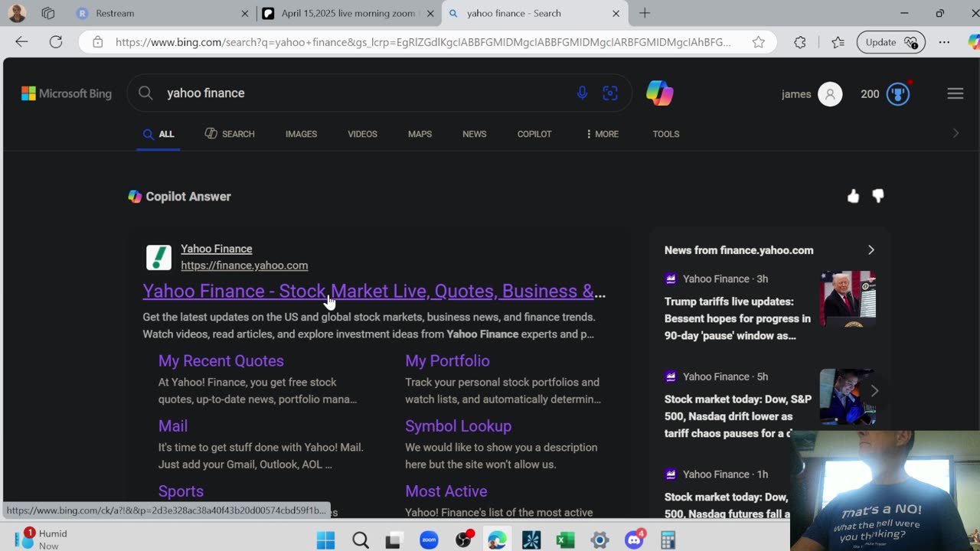Image resolution: width=980 pixels, height=551 pixels.
Task: Start voice search with the microphone icon
Action: click(582, 93)
